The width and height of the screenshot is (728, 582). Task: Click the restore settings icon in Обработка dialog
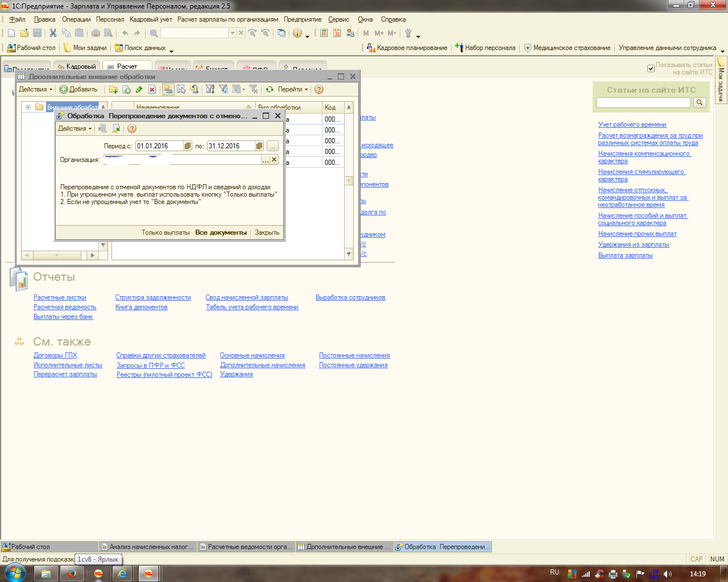pos(116,128)
